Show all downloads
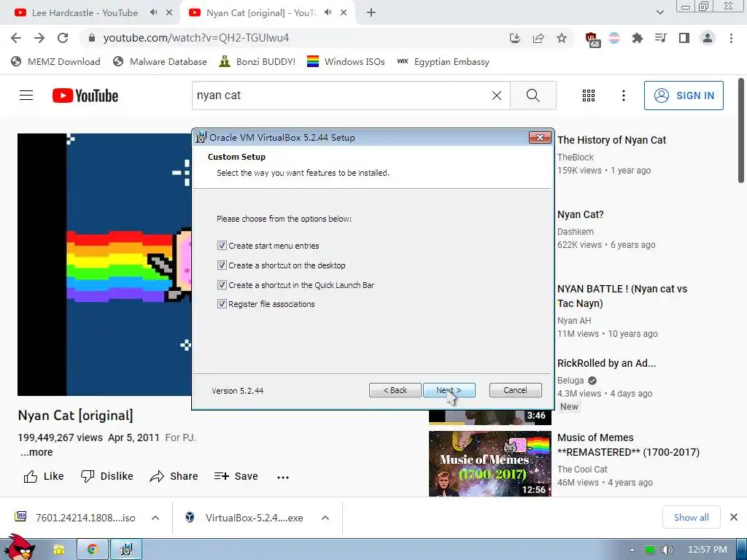The image size is (747, 560). tap(692, 517)
